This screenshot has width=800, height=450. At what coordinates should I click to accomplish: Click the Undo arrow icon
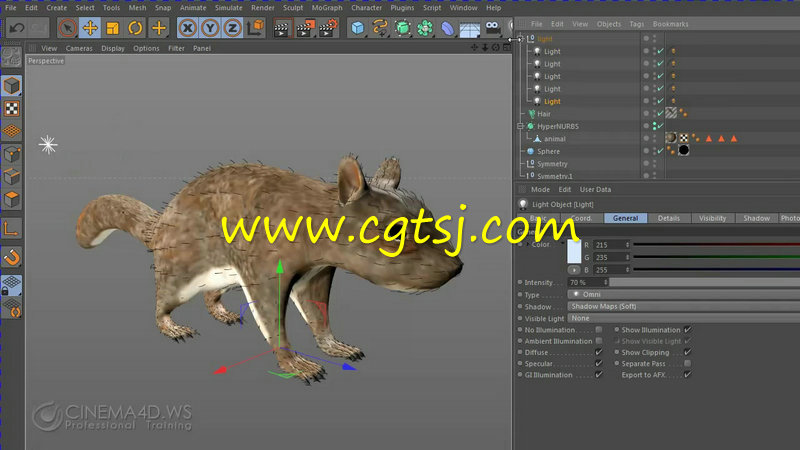[x=16, y=28]
